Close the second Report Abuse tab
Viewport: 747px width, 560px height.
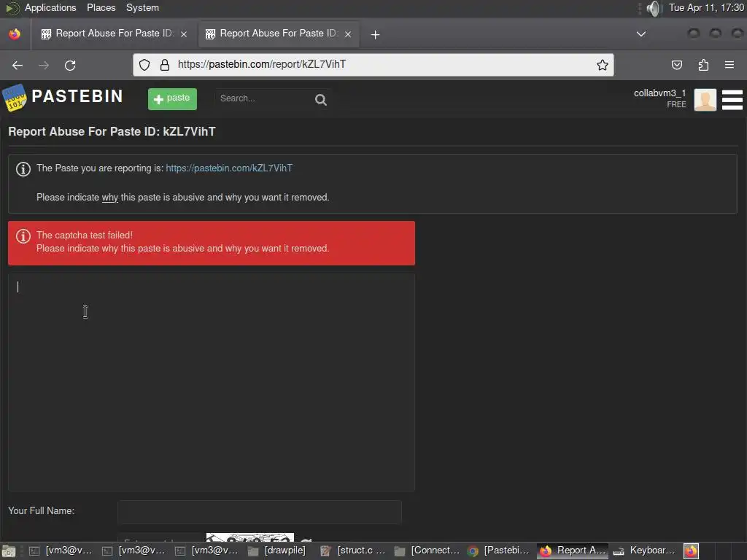point(348,34)
